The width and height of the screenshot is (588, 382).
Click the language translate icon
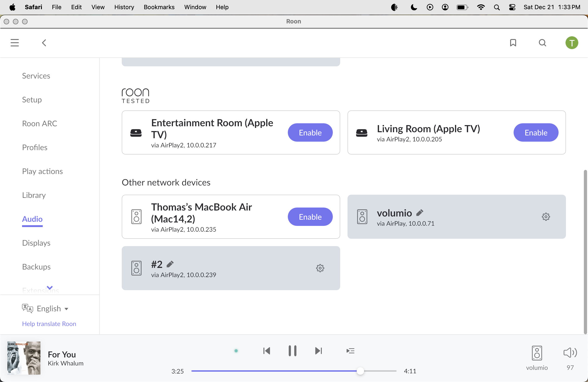tap(27, 308)
